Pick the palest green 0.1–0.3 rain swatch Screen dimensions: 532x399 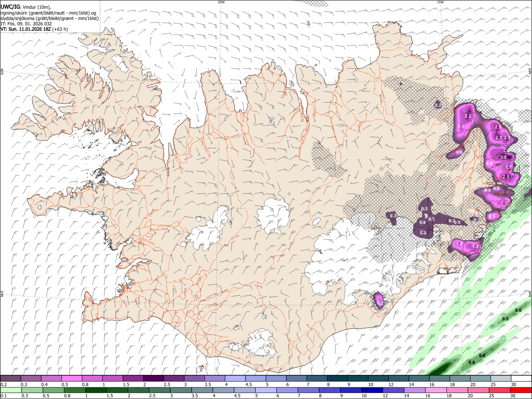[x=11, y=390]
